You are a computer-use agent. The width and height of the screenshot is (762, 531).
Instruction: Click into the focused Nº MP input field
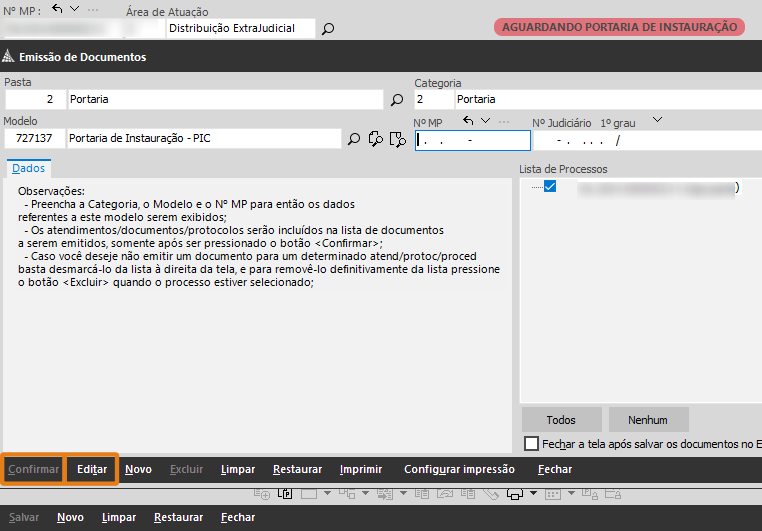pos(472,141)
